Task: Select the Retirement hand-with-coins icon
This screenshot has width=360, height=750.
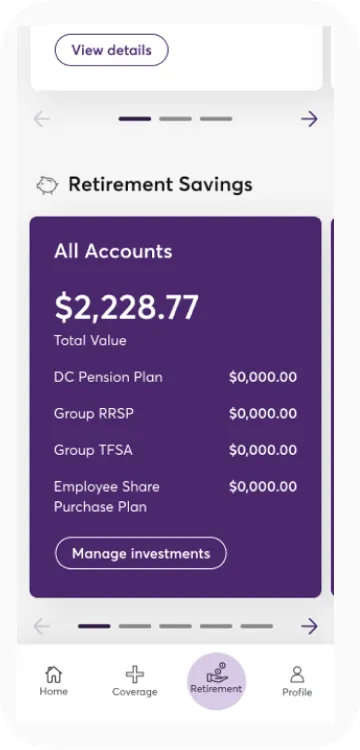Action: (x=216, y=673)
